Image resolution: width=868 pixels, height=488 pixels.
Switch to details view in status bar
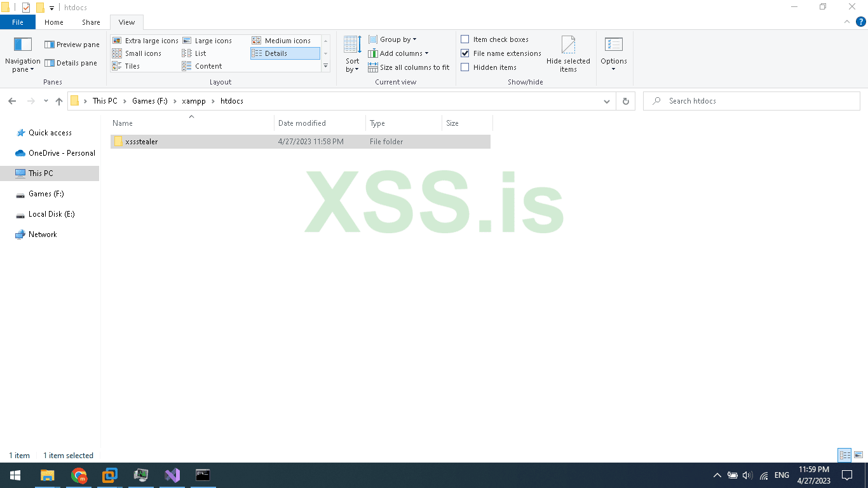click(x=844, y=455)
